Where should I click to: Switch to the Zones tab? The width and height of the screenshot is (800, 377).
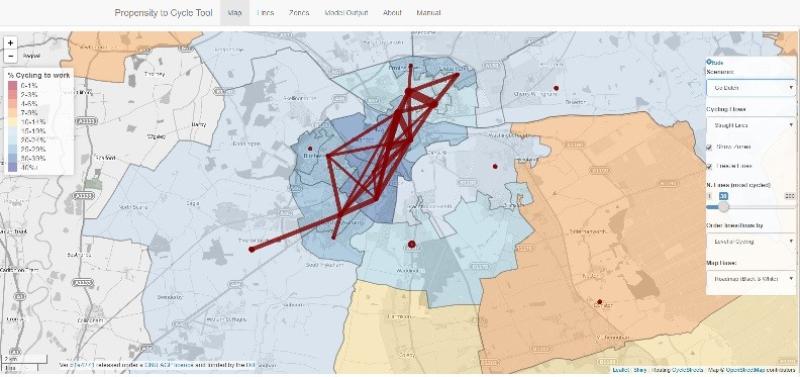point(298,13)
